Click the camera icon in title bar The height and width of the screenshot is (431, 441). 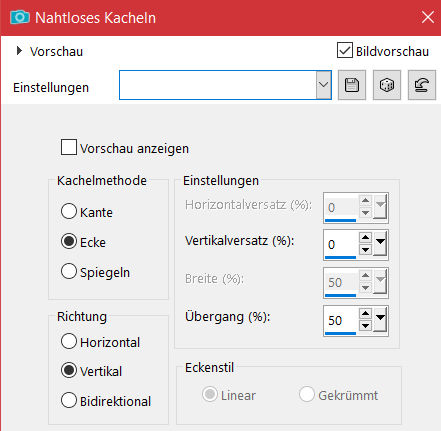point(20,17)
